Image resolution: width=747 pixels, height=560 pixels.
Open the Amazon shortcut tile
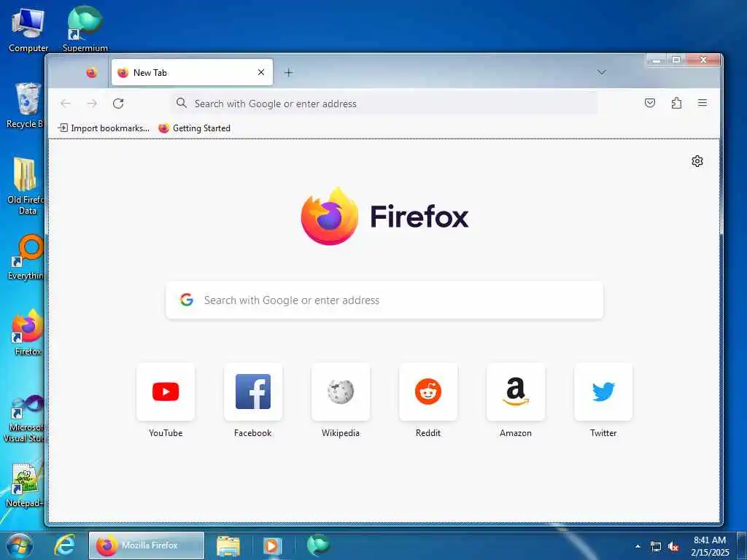(516, 392)
